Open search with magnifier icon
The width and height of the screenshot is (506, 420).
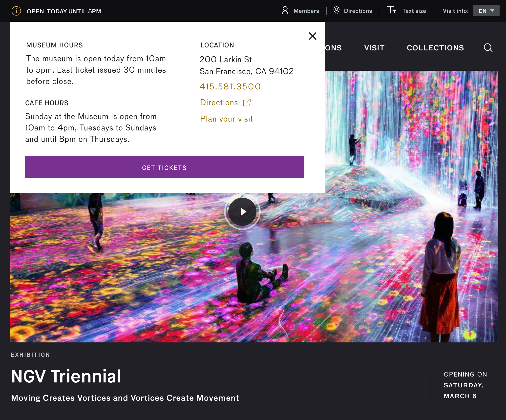(488, 48)
